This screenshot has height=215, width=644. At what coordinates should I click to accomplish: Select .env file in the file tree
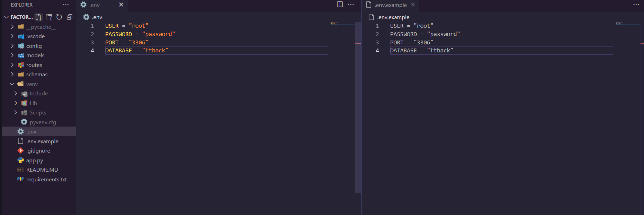pyautogui.click(x=39, y=131)
